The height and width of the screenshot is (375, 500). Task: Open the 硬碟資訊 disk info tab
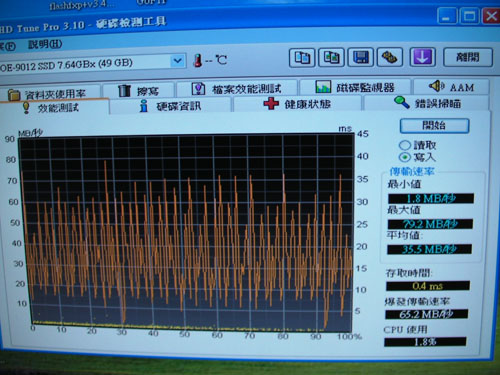pos(170,106)
